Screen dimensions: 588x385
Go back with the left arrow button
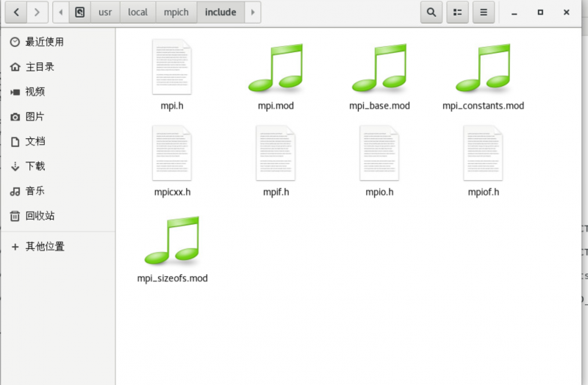(16, 12)
